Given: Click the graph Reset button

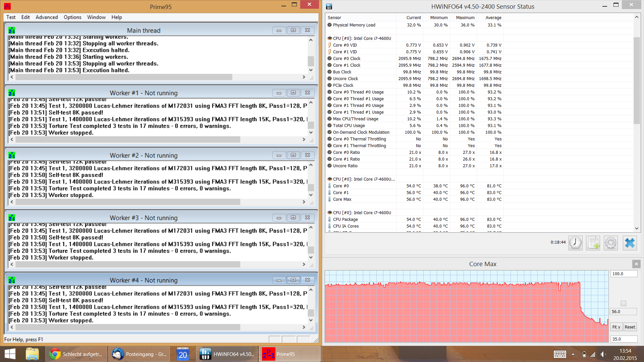Looking at the screenshot, I should [630, 327].
